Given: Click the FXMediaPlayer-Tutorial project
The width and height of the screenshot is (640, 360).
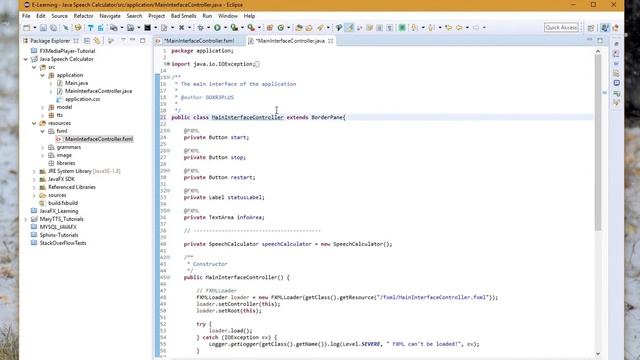Looking at the screenshot, I should [67, 51].
